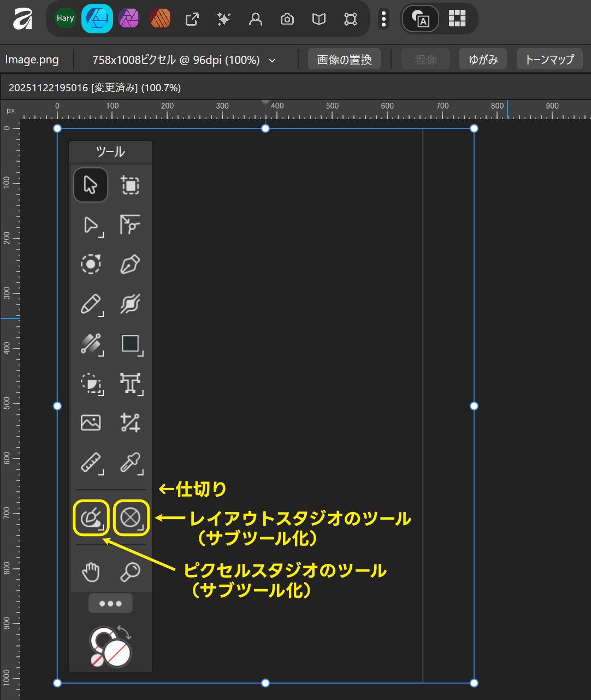
Task: Select the blue Vector studio icon
Action: pyautogui.click(x=97, y=19)
